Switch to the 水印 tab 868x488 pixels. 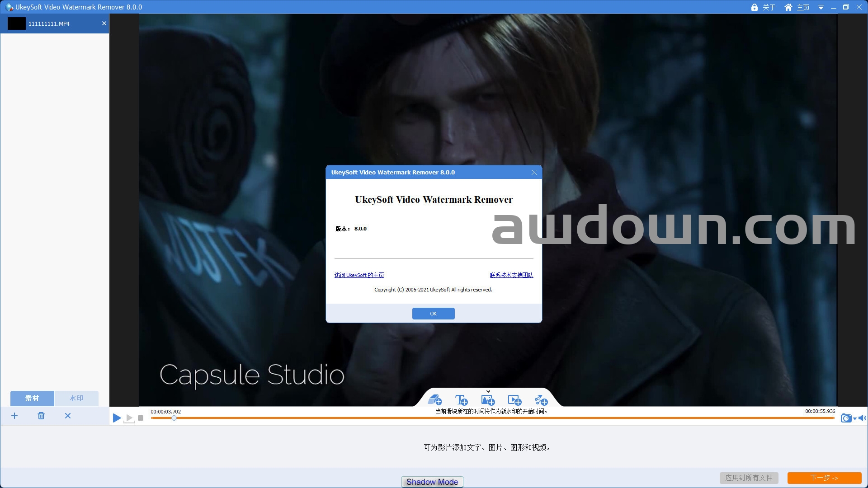click(x=76, y=398)
